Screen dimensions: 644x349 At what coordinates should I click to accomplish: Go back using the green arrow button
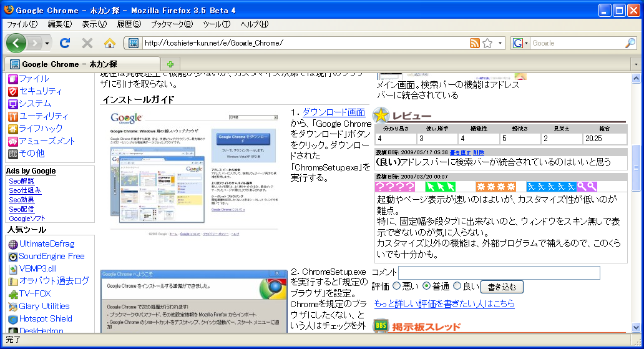(x=16, y=42)
